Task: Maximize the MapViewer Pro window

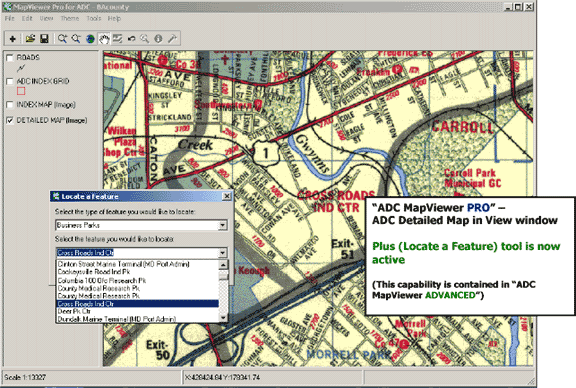Action: (x=518, y=7)
